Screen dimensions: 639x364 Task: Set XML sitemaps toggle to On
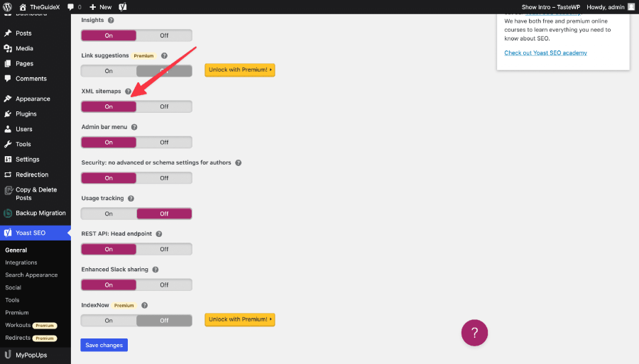(x=109, y=106)
